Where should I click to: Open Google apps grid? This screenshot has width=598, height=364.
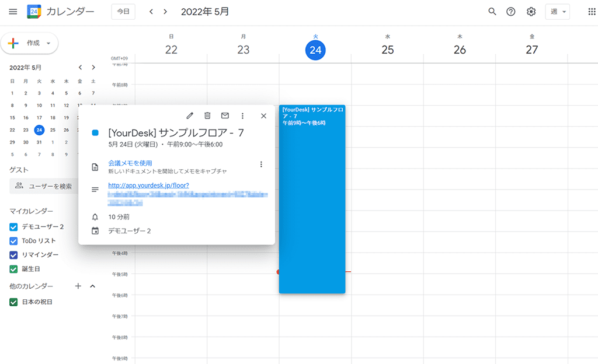tap(592, 12)
